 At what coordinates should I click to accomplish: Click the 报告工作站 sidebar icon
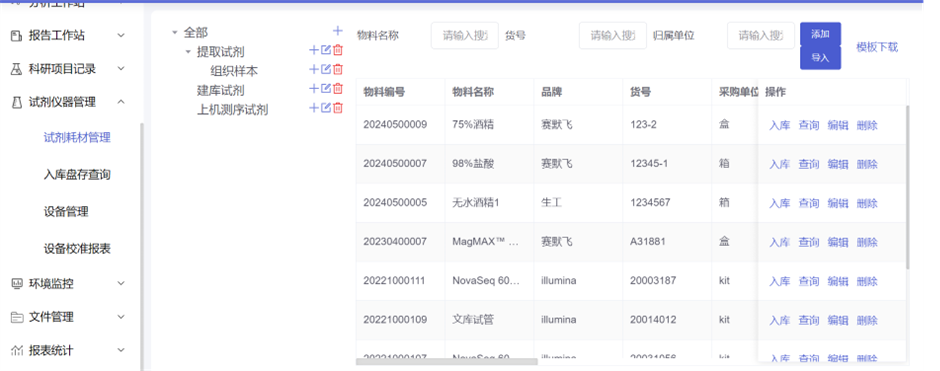point(16,36)
